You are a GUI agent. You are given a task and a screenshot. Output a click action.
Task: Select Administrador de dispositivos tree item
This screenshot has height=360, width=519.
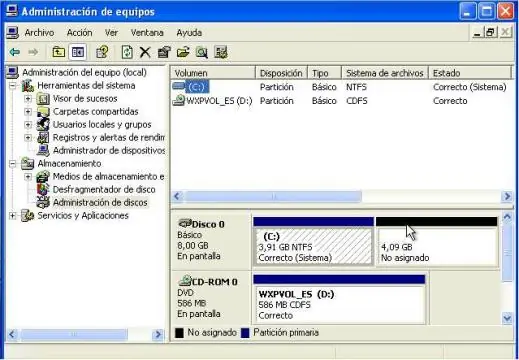pyautogui.click(x=109, y=150)
